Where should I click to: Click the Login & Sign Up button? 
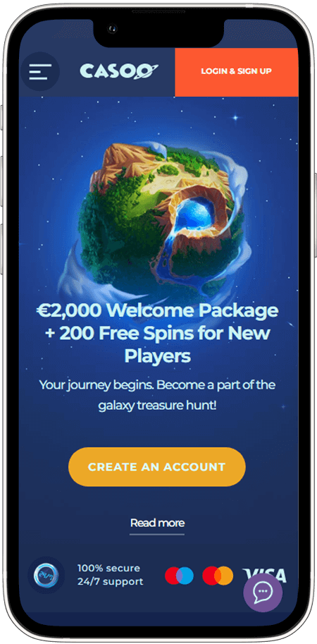pyautogui.click(x=236, y=71)
